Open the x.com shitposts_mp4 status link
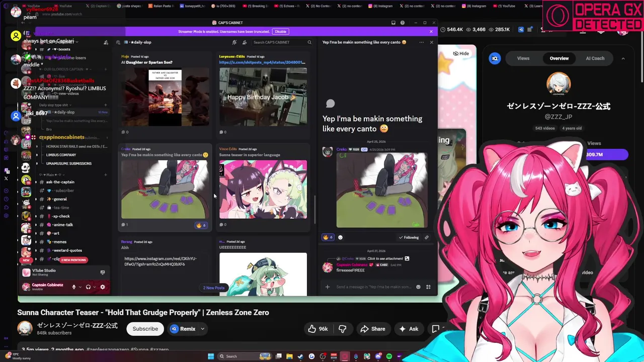This screenshot has width=644, height=362. tap(262, 62)
